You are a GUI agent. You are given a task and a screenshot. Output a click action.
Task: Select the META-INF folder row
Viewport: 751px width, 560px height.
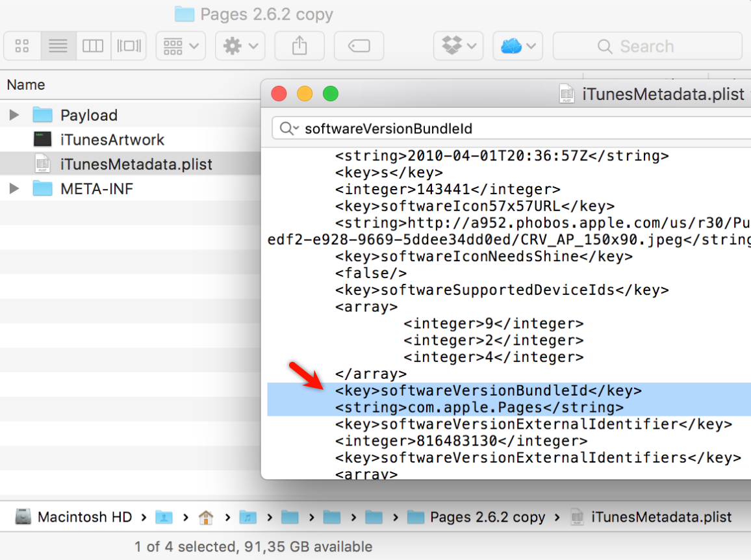pos(131,189)
